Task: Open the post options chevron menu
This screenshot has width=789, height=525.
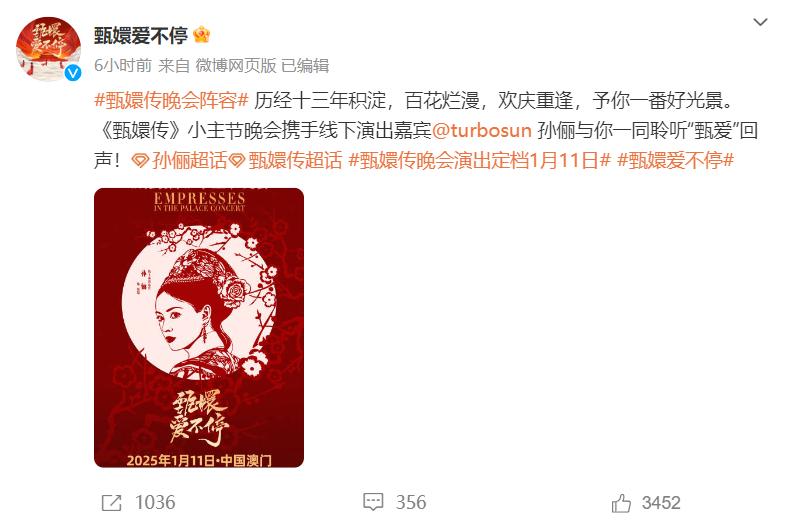Action: click(x=760, y=22)
